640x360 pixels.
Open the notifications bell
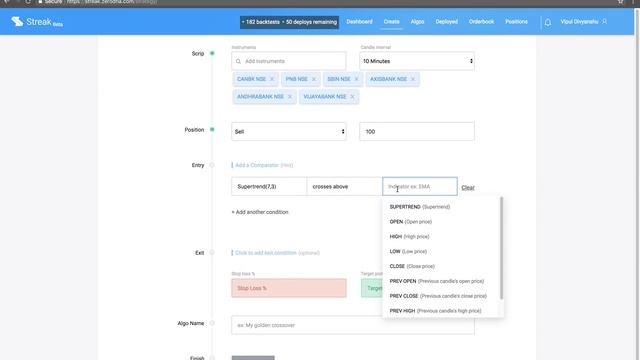click(x=548, y=22)
